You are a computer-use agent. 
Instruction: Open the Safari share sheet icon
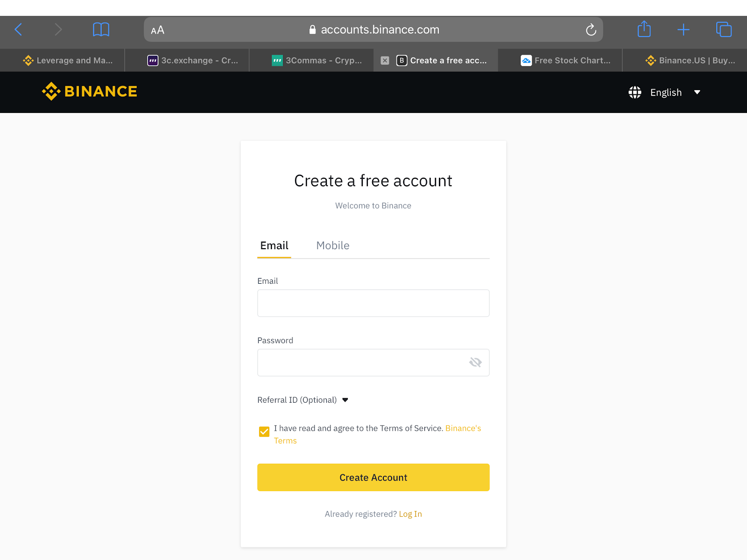pos(644,29)
